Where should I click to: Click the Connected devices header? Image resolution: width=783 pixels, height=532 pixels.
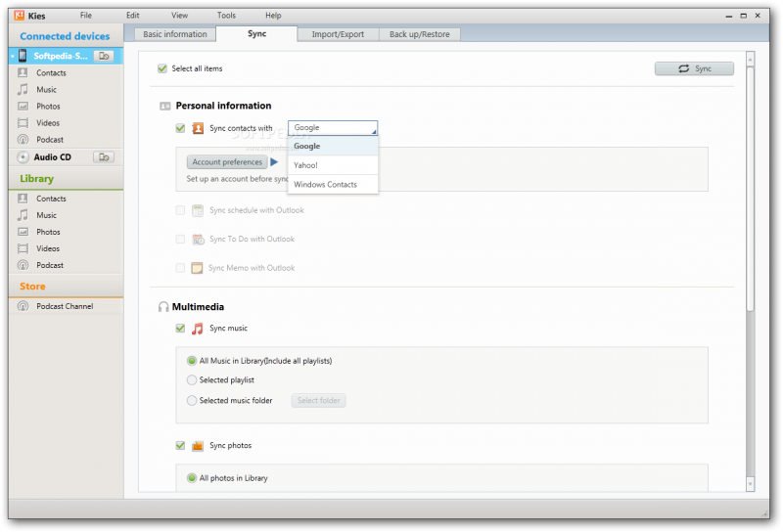tap(65, 36)
